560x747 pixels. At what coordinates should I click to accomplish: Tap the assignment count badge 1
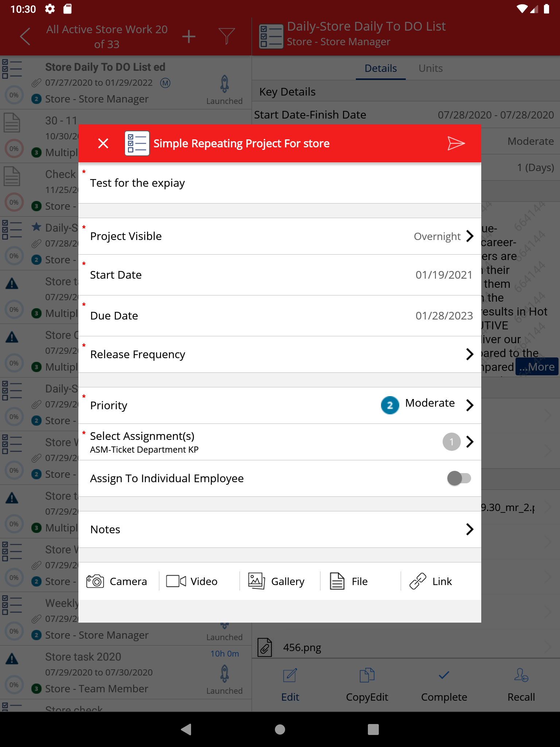(x=451, y=442)
